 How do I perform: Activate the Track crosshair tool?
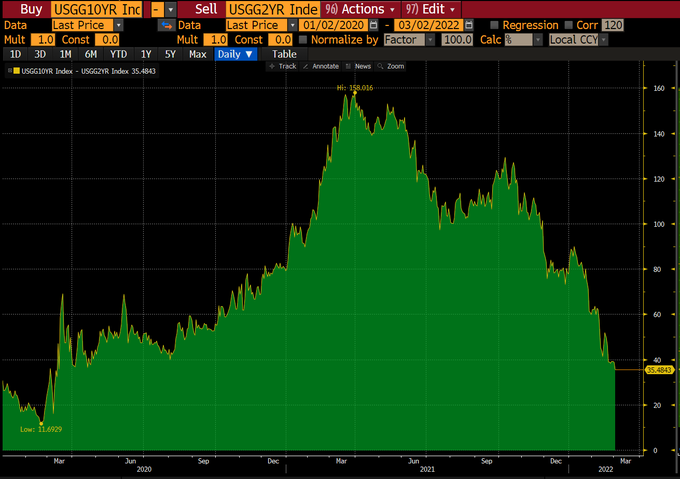[283, 66]
